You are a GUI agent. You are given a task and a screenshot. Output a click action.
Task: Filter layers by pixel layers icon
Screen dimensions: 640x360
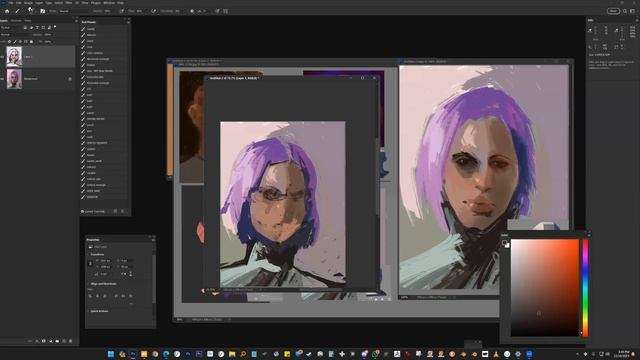(25, 27)
